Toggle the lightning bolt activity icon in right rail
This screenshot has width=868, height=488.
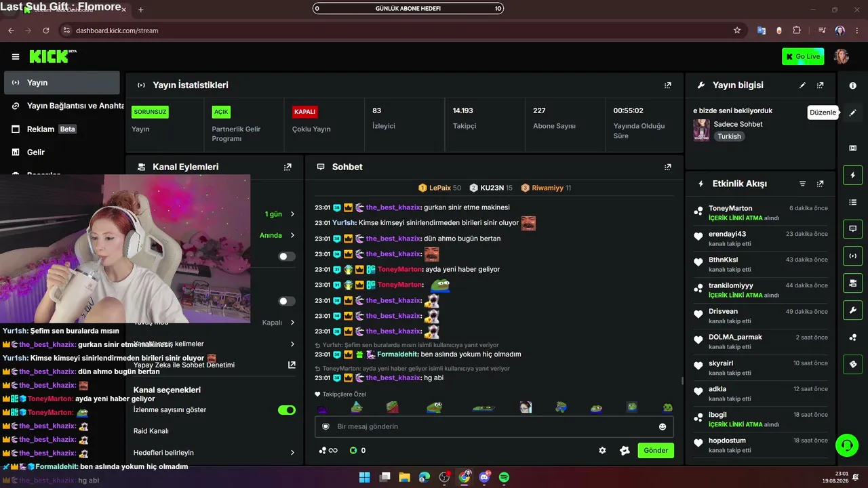[853, 176]
